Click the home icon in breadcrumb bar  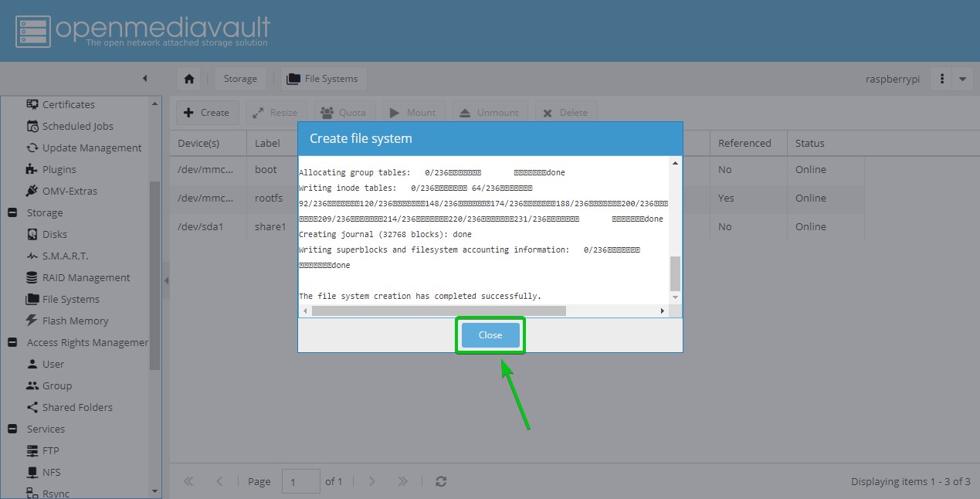pos(188,79)
